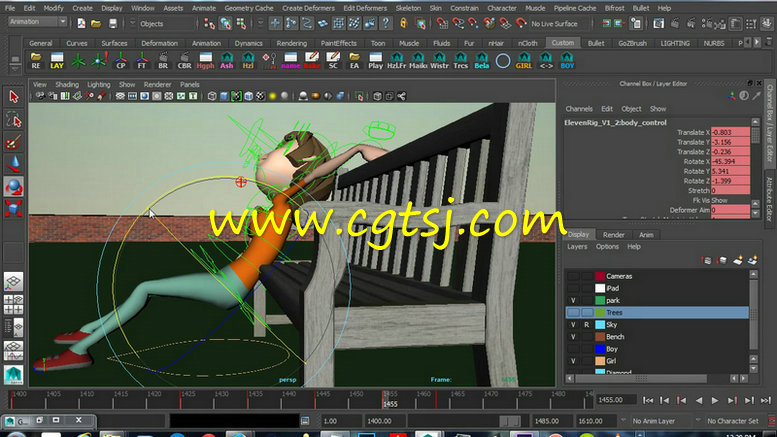The image size is (777, 437).
Task: Toggle visibility of park layer
Action: coord(573,300)
